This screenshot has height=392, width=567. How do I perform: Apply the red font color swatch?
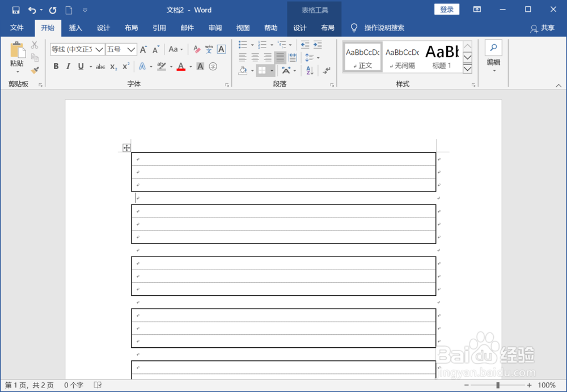[x=181, y=66]
